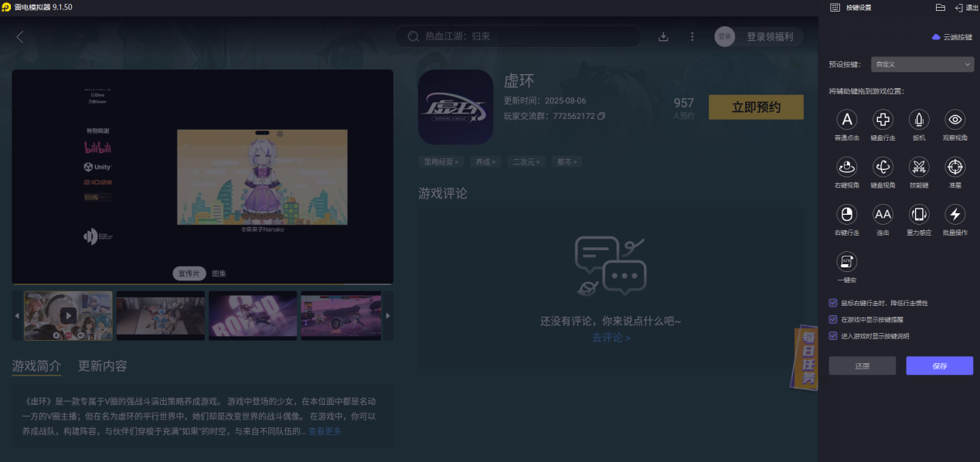Click the 立即预约 pre-register button

coord(756,107)
